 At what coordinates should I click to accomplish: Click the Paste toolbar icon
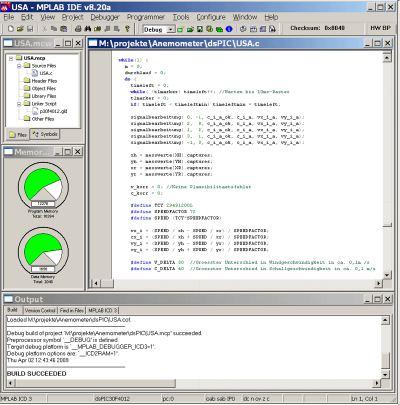click(63, 29)
